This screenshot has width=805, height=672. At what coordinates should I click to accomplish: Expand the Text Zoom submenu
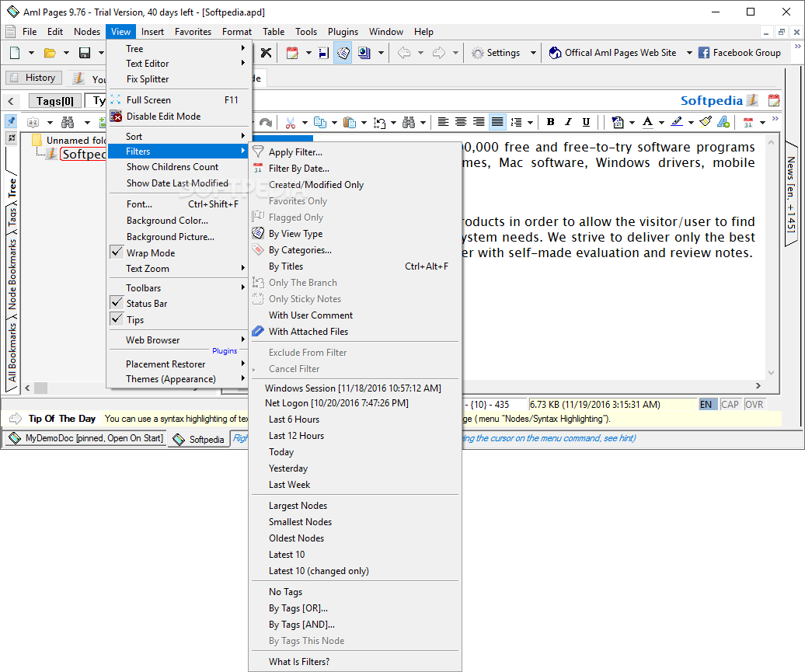(178, 269)
